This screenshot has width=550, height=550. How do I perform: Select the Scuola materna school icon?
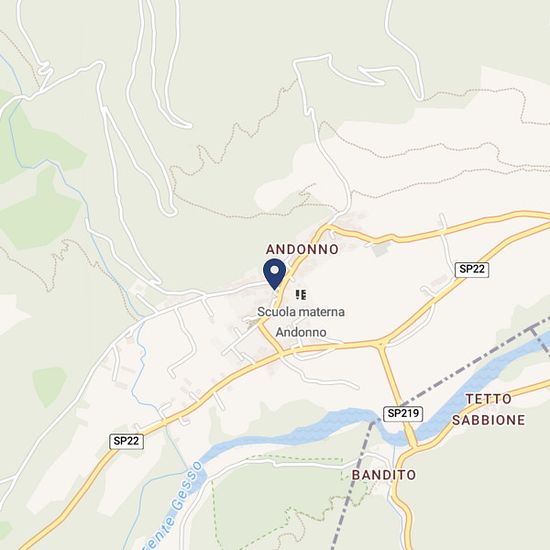pyautogui.click(x=301, y=295)
